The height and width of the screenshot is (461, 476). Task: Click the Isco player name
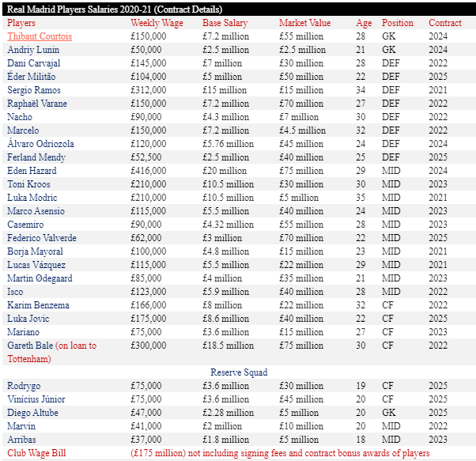point(15,292)
